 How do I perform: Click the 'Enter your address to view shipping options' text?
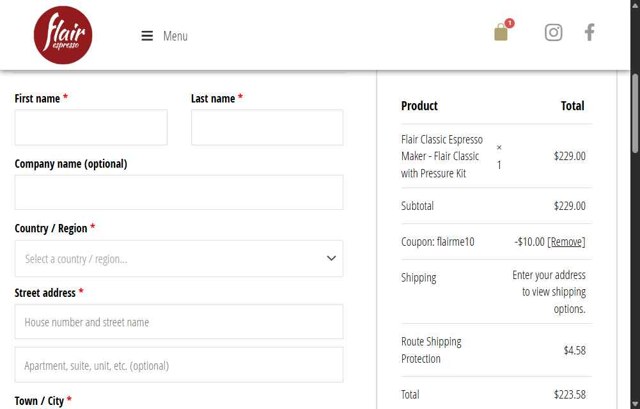point(549,292)
